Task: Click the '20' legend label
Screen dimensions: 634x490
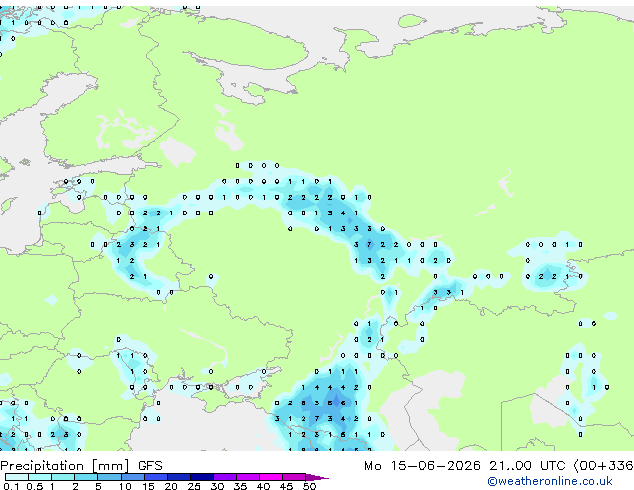Action: (171, 486)
